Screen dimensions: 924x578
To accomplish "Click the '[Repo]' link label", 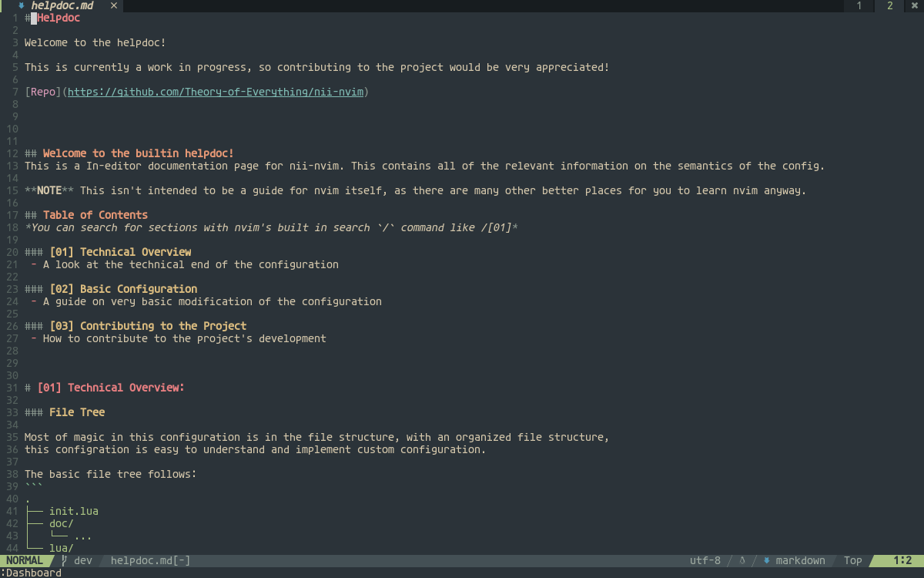I will [x=43, y=92].
